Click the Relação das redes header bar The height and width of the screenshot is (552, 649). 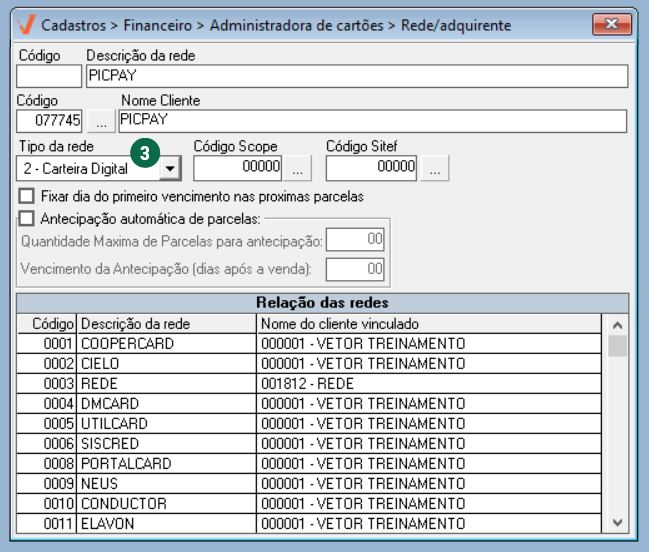[322, 303]
